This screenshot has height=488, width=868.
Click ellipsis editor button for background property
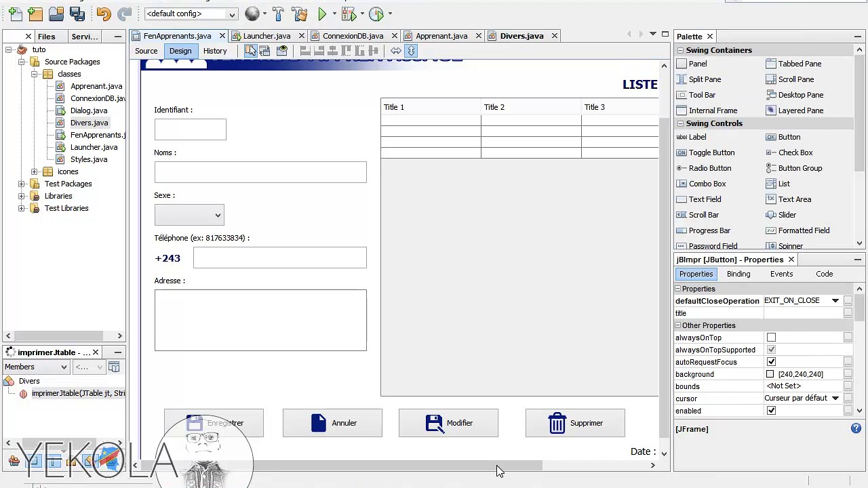[x=848, y=374]
